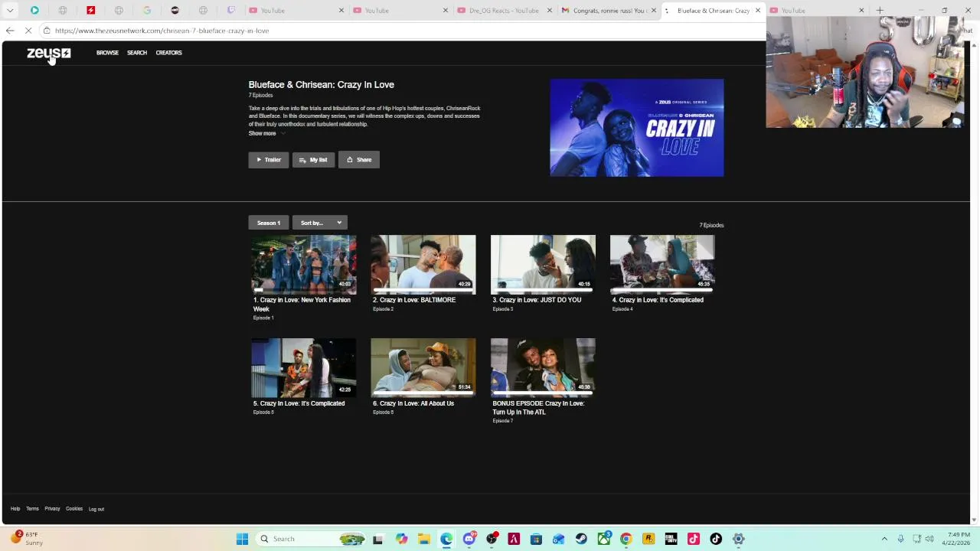
Task: Click the browser address bar URL
Action: click(162, 31)
